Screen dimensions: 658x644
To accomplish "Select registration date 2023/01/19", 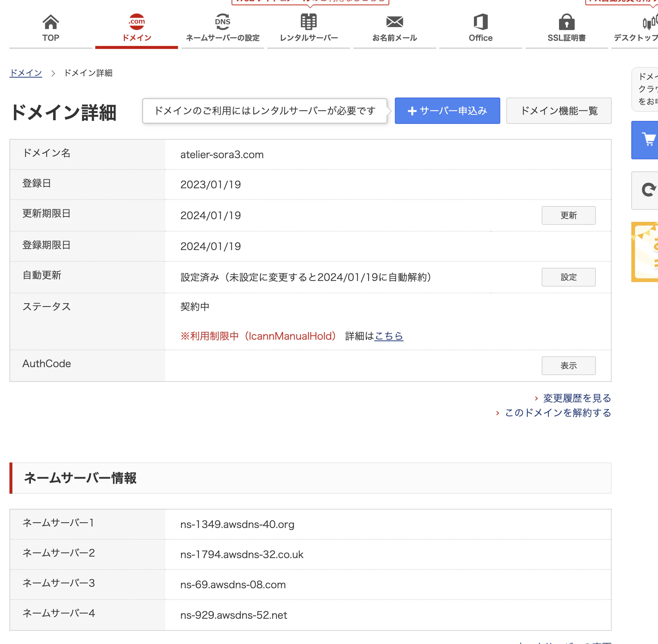I will pos(210,185).
